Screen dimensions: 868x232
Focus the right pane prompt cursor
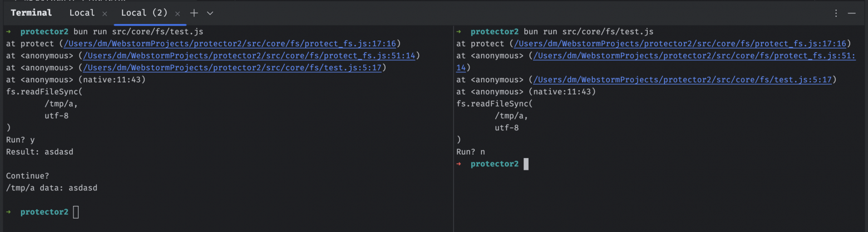coord(526,164)
